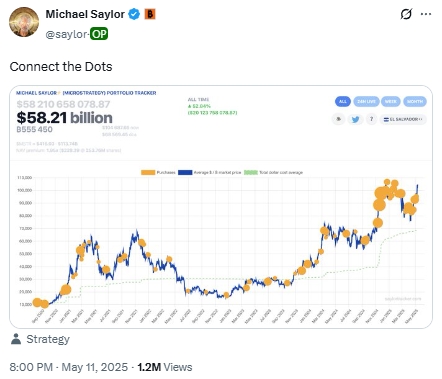Toggle the orange Purchases legend swatch
The width and height of the screenshot is (442, 379).
pyautogui.click(x=148, y=172)
